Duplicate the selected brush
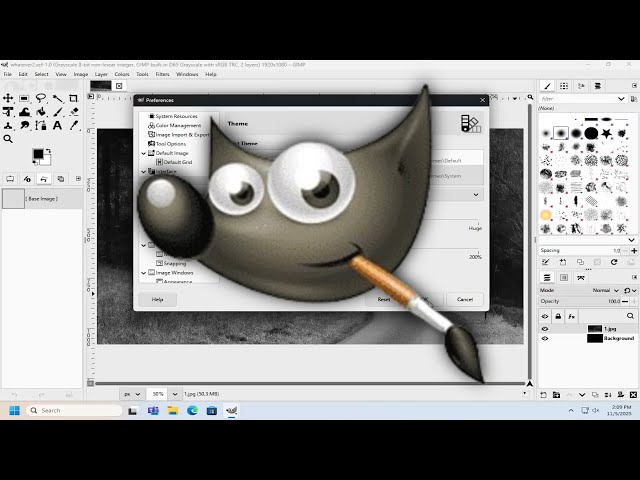The width and height of the screenshot is (640, 480). click(580, 262)
